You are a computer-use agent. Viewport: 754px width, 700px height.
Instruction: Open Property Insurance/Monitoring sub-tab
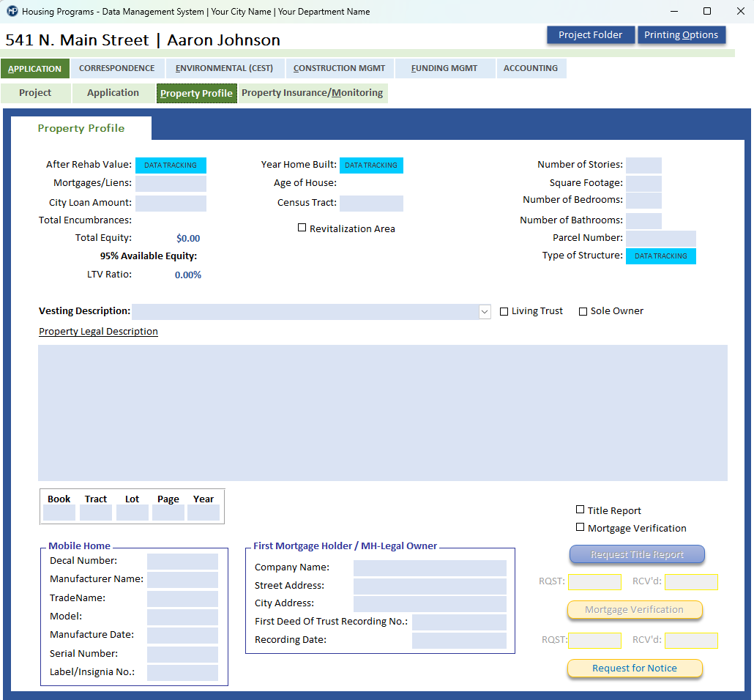tap(313, 93)
